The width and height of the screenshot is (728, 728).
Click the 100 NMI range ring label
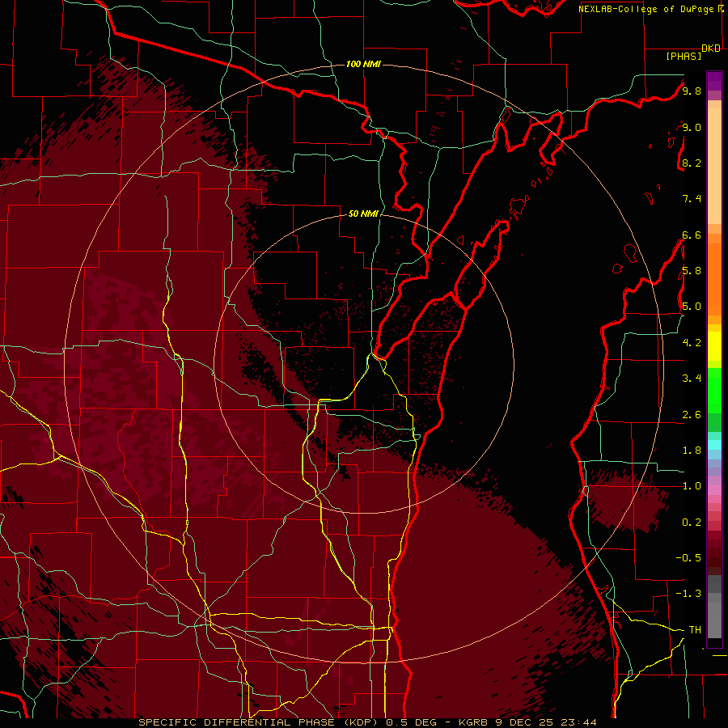coord(363,64)
